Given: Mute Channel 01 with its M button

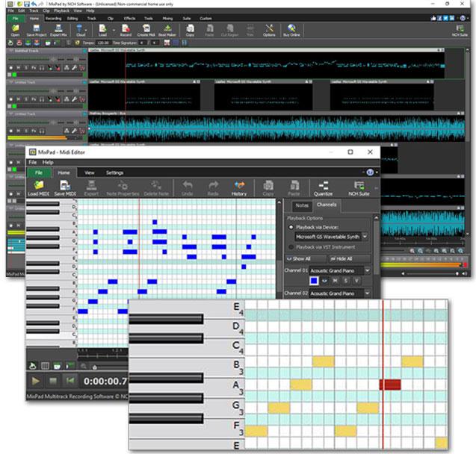Looking at the screenshot, I should 335,281.
